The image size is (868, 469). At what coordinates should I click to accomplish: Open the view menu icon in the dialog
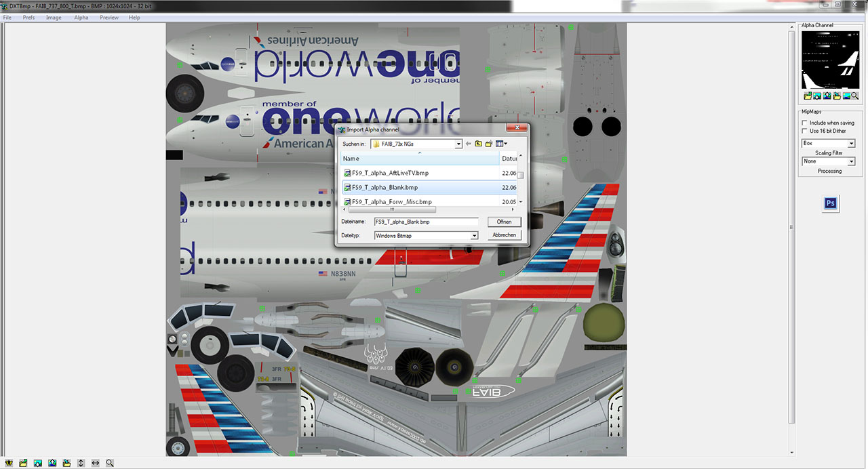[x=501, y=144]
